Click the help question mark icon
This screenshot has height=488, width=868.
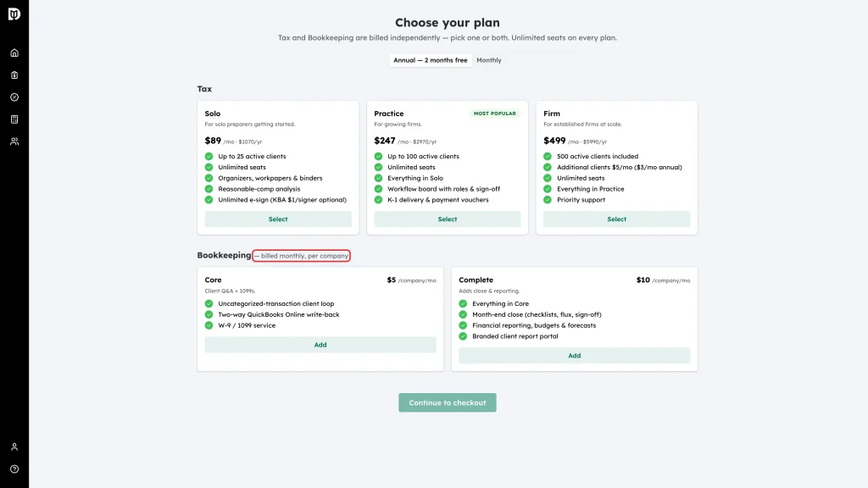(14, 469)
